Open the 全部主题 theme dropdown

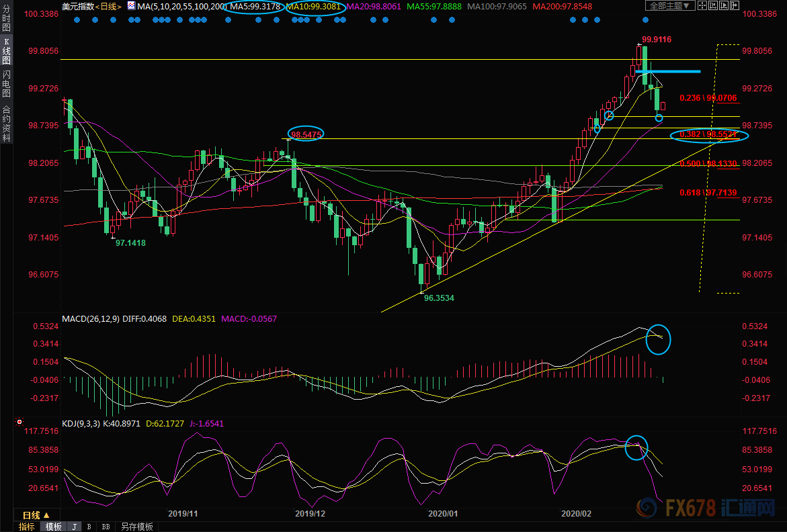click(x=670, y=5)
